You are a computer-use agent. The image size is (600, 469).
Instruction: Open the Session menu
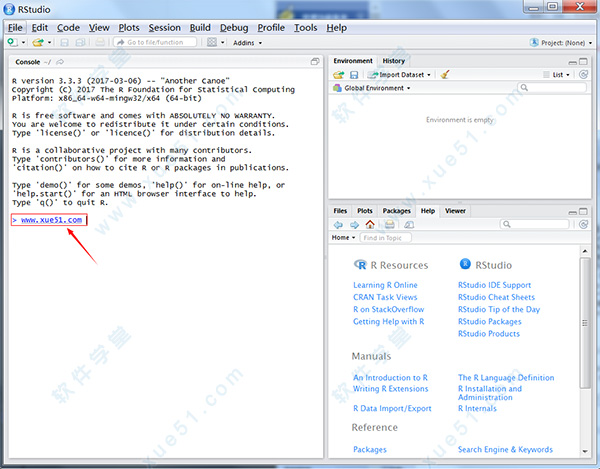(x=165, y=28)
